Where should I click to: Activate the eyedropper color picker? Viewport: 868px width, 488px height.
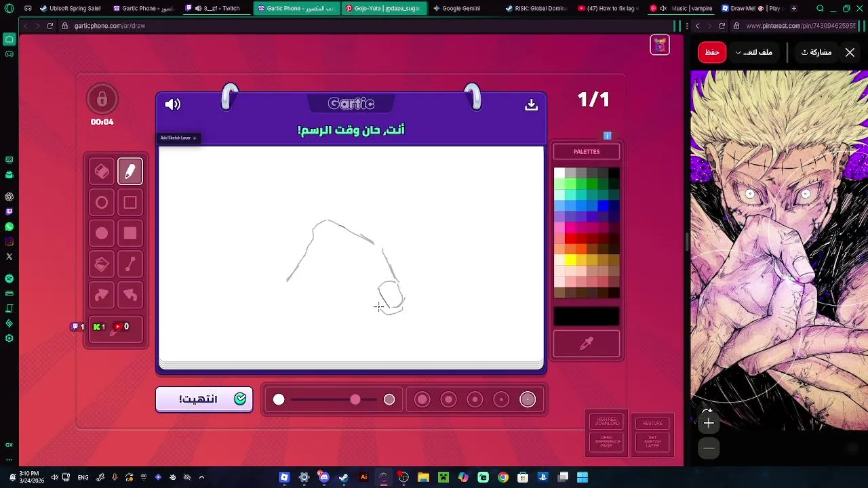click(x=587, y=344)
